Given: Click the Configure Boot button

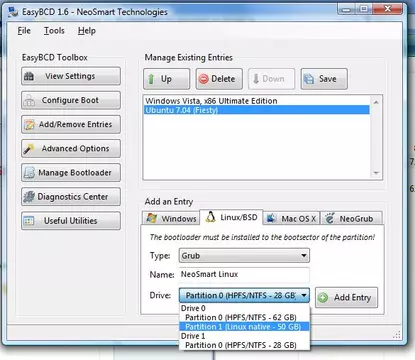Looking at the screenshot, I should coord(71,100).
